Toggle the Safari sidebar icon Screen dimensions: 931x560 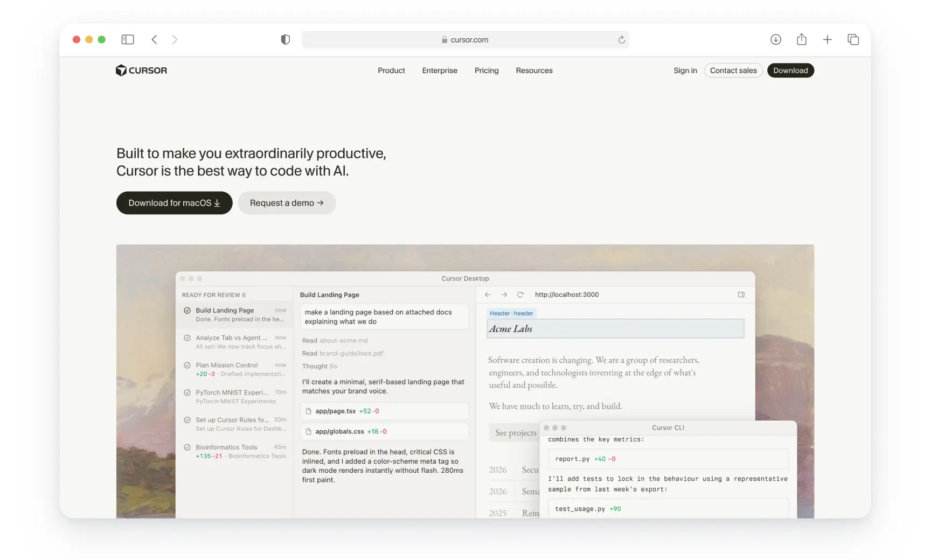[x=128, y=39]
